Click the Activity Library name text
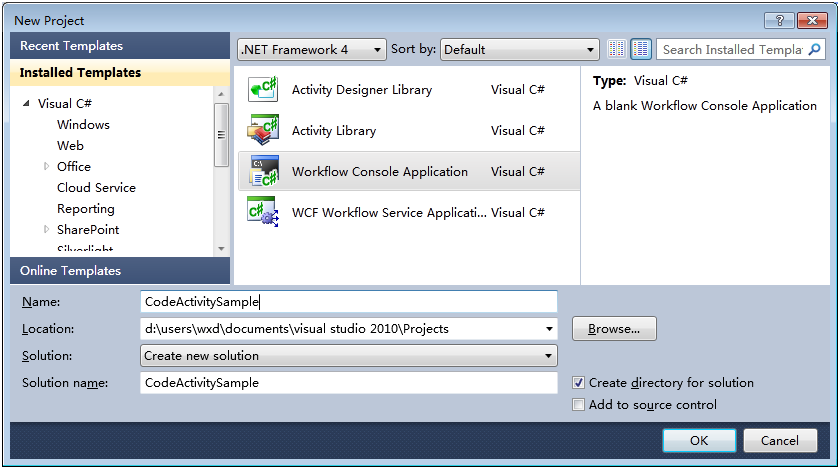Image resolution: width=840 pixels, height=469 pixels. tap(334, 131)
